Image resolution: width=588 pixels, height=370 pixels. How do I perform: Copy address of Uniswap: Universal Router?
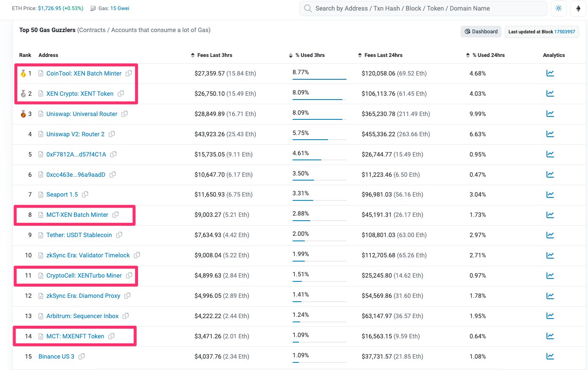[x=125, y=113]
